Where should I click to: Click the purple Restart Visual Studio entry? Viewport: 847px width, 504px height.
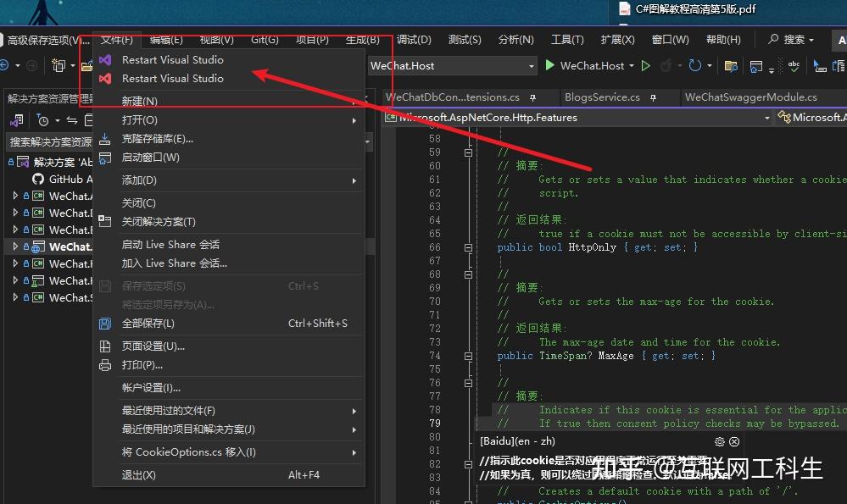click(173, 60)
